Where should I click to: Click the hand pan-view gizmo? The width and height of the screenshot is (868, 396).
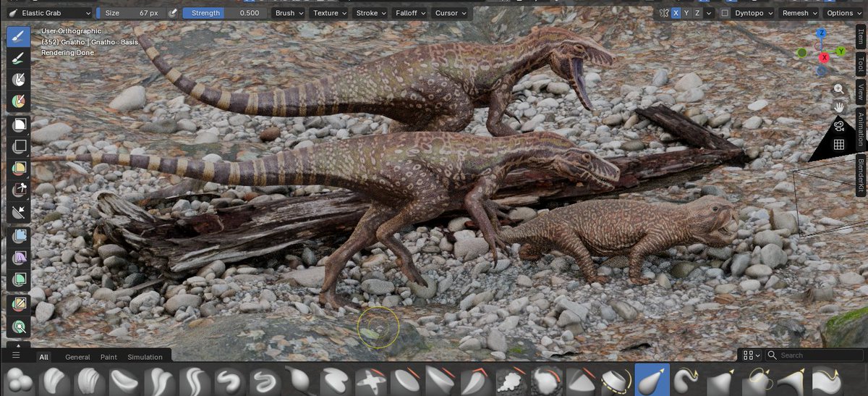click(838, 106)
